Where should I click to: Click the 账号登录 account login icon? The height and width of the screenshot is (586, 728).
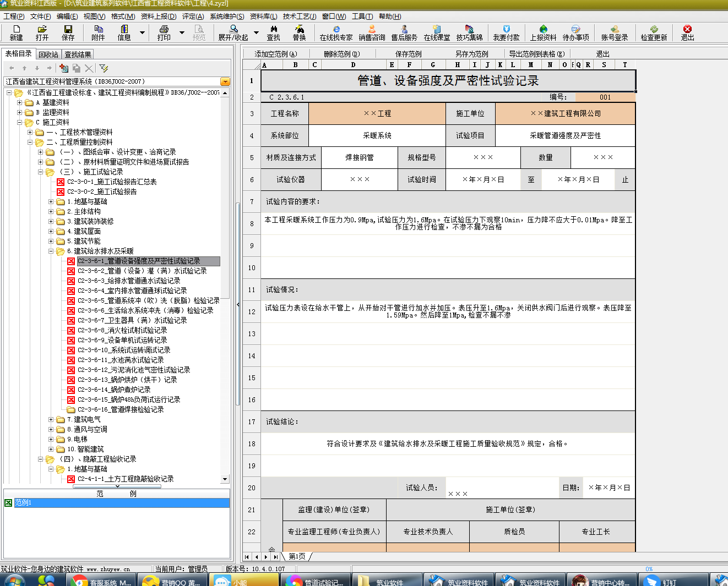pos(615,32)
